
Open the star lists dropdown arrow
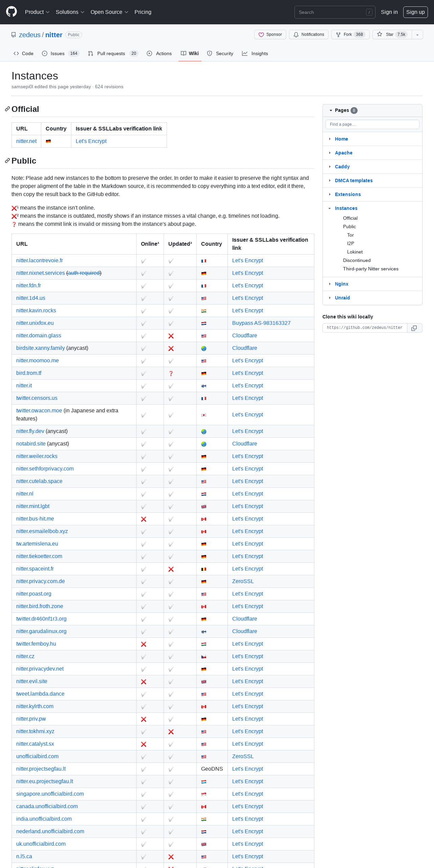click(417, 34)
